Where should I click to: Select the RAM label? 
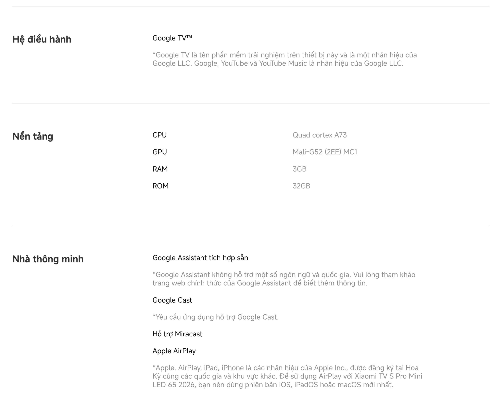tap(160, 169)
